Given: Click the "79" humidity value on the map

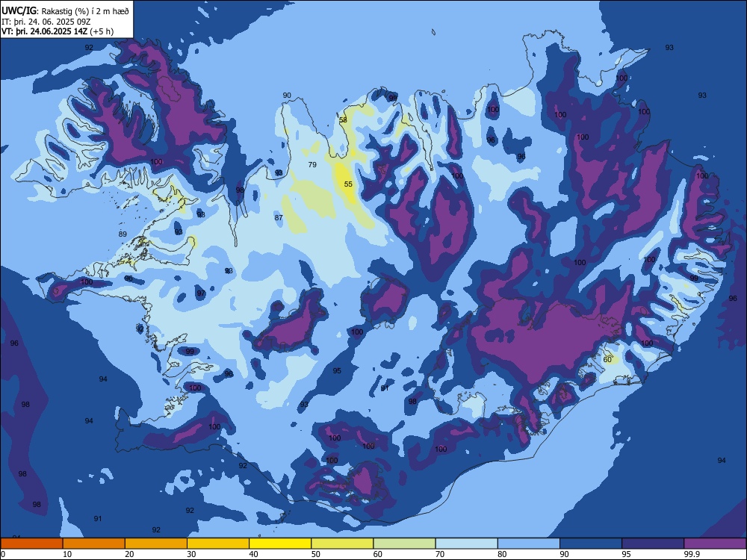Looking at the screenshot, I should click(x=312, y=165).
